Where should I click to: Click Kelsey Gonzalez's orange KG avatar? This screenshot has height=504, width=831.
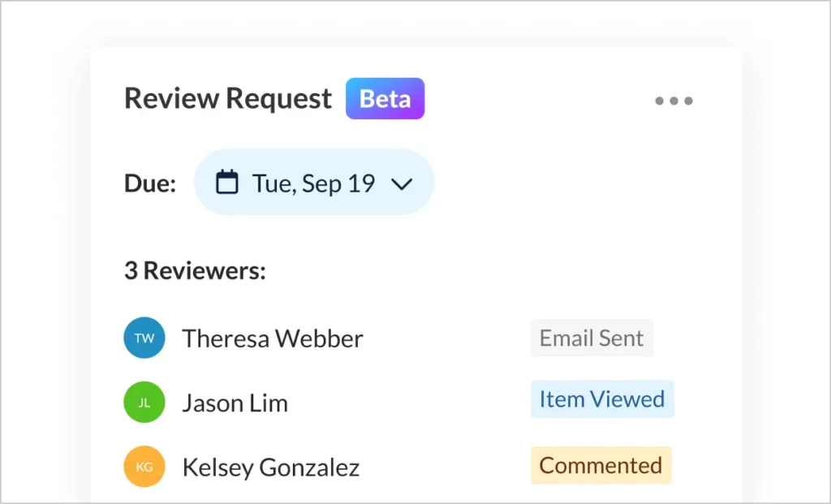144,467
